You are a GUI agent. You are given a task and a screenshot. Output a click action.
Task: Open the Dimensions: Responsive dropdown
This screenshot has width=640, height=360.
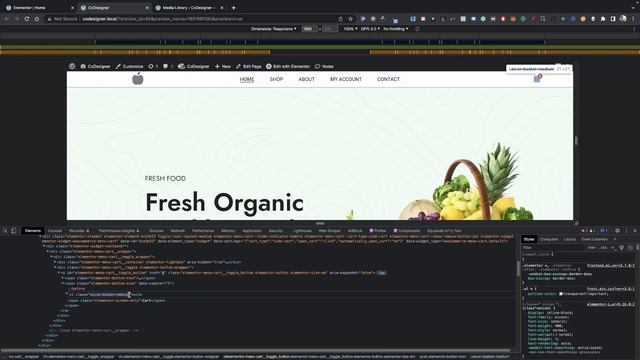(x=273, y=29)
